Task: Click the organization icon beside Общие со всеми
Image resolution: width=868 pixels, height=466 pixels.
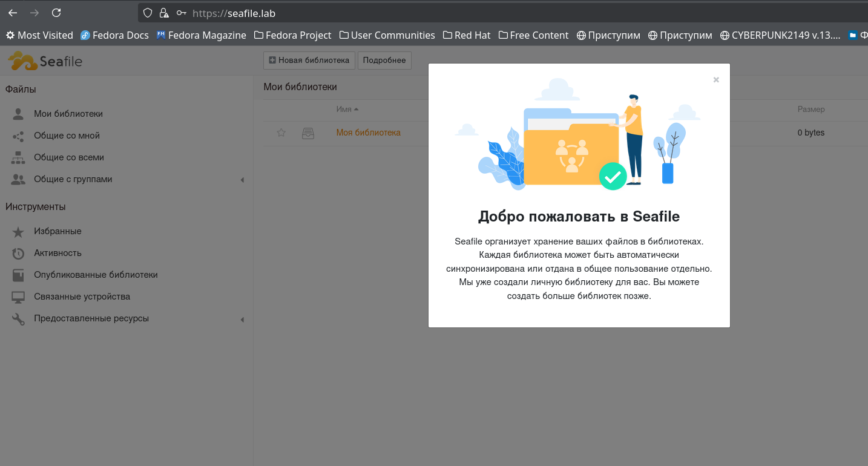Action: point(18,157)
